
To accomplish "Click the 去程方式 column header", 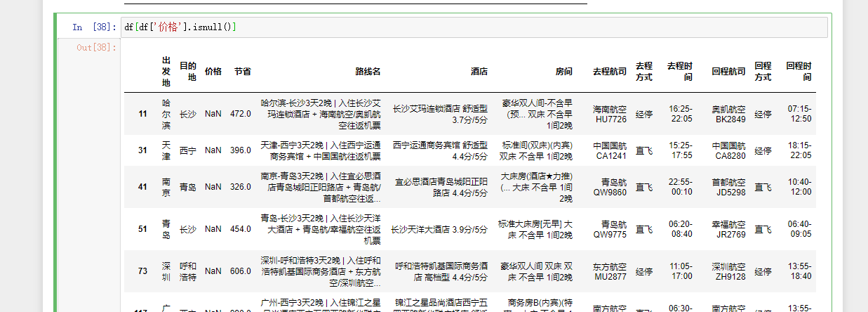I will point(644,72).
